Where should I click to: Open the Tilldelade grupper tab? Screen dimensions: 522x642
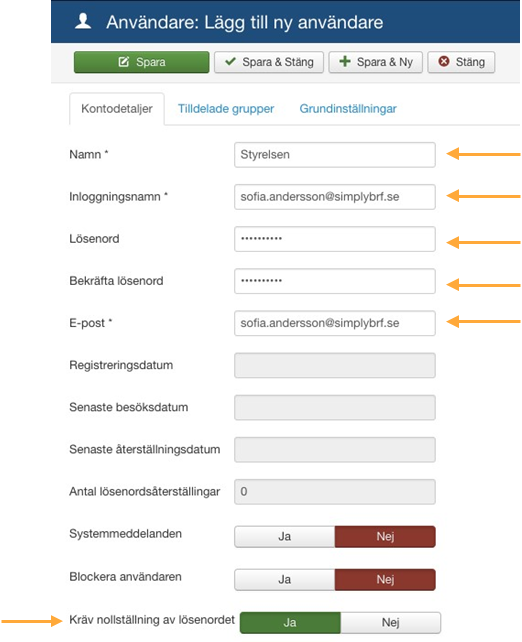[226, 109]
